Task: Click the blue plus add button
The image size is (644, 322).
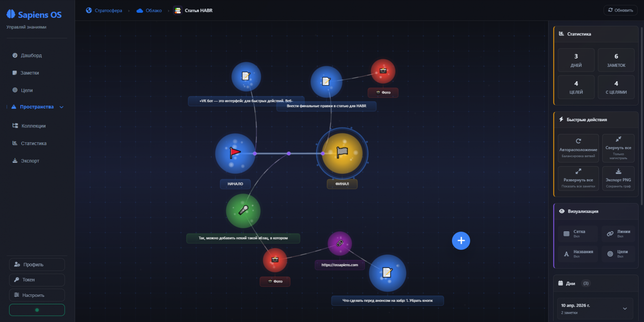Action: click(x=461, y=241)
